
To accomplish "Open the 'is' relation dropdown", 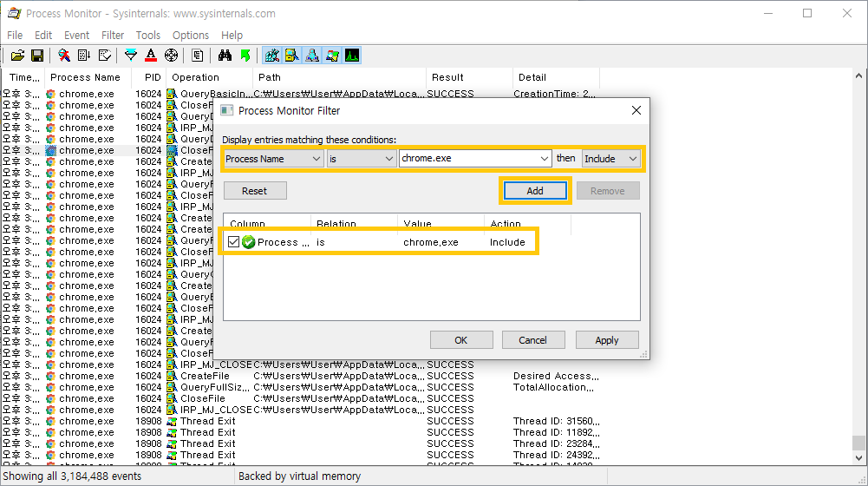I will [361, 159].
